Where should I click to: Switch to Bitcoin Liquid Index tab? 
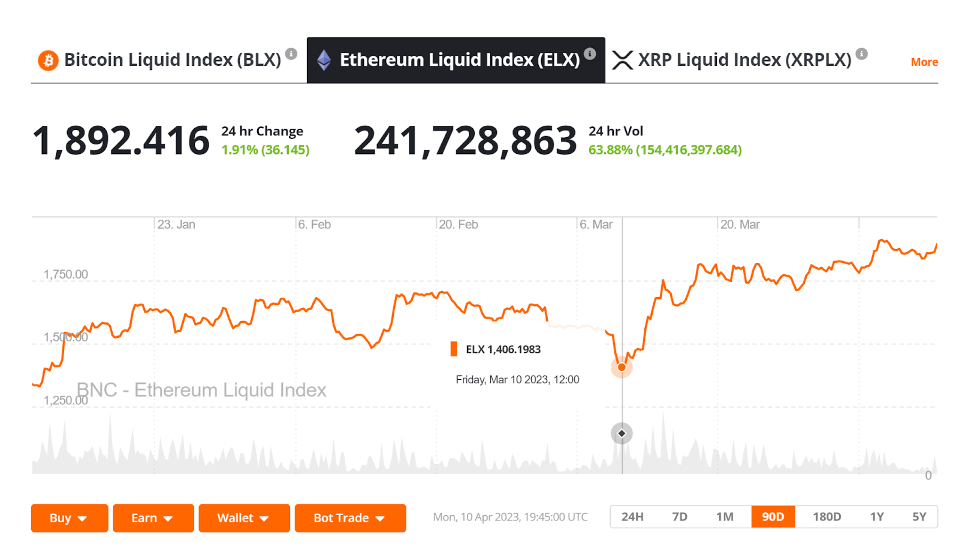point(172,60)
